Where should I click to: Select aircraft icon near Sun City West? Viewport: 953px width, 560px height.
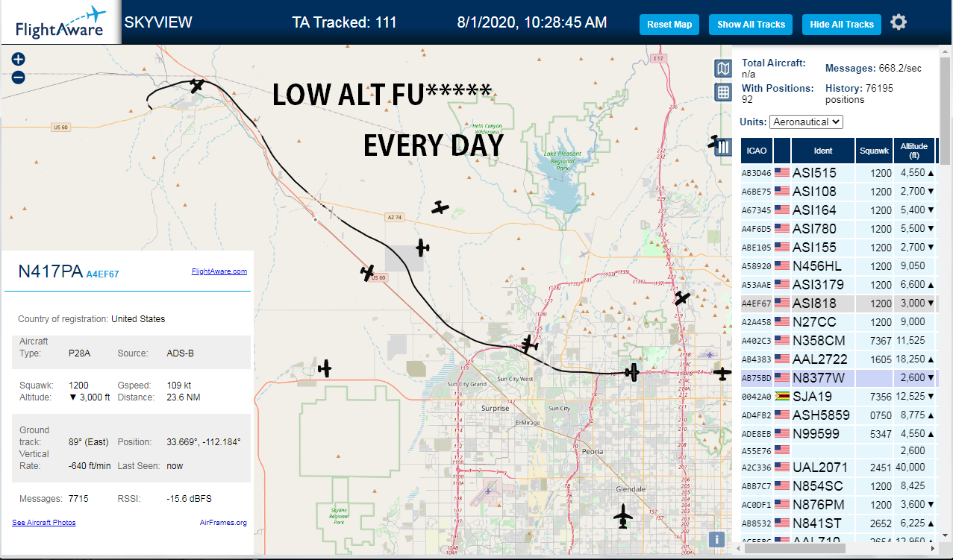[x=529, y=344]
